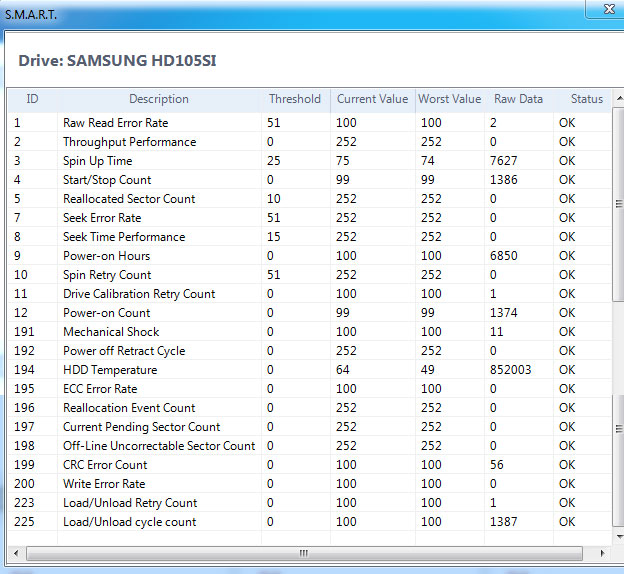Select the Seek Time Performance row
The height and width of the screenshot is (574, 624).
click(x=309, y=237)
